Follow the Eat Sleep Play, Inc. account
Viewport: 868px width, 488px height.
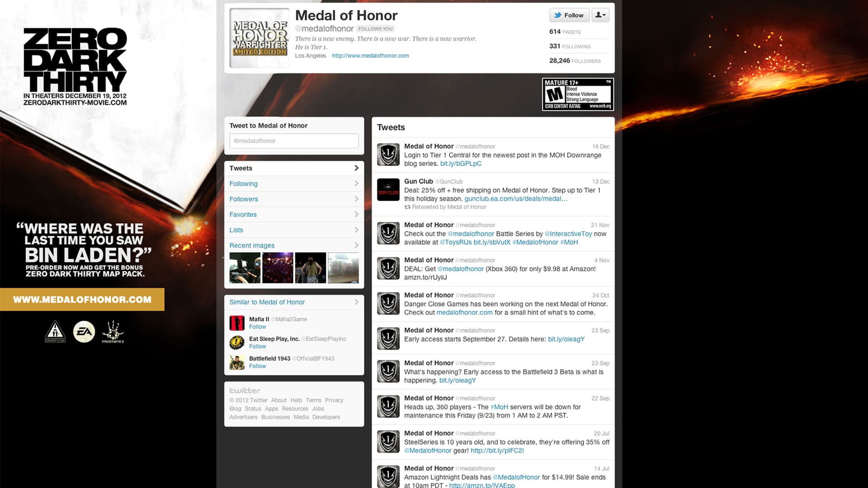click(258, 347)
